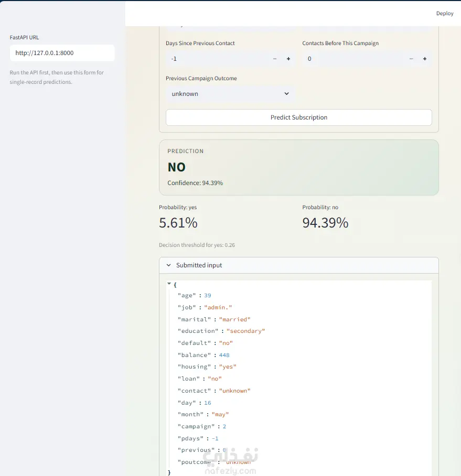Click the "balance" value 448

[224, 355]
